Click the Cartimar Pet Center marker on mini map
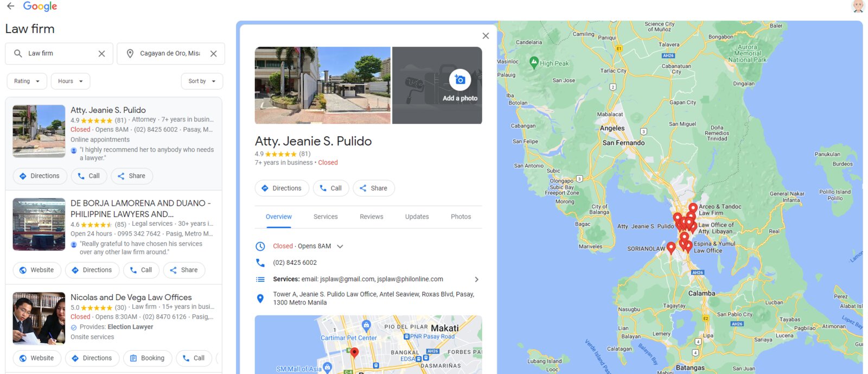The image size is (868, 374). (366, 325)
